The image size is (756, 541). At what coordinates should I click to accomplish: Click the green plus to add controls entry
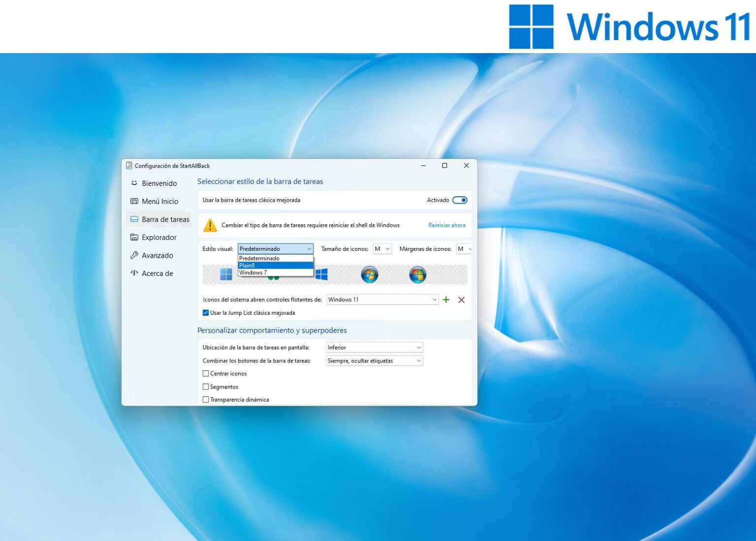[x=446, y=300]
